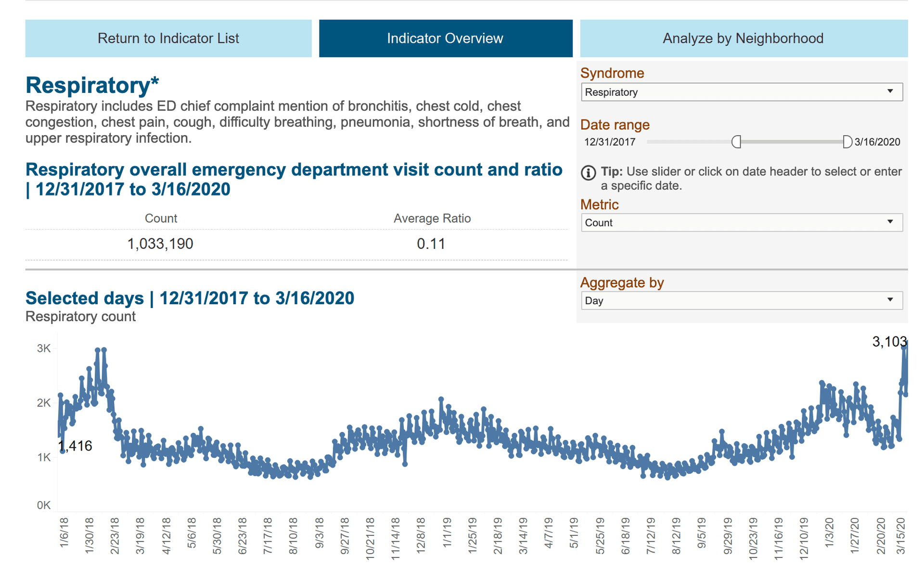Click the left date range slider handle

tap(736, 142)
